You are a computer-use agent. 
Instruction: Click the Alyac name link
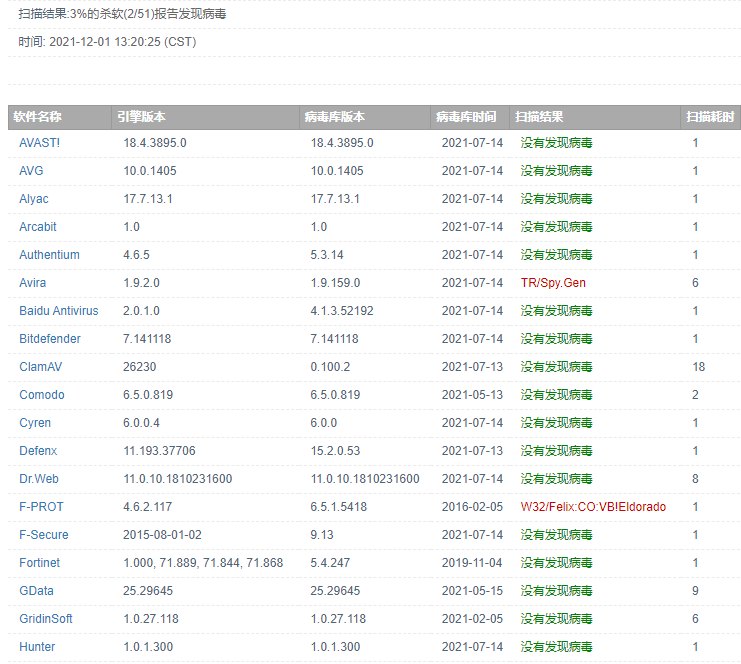34,199
